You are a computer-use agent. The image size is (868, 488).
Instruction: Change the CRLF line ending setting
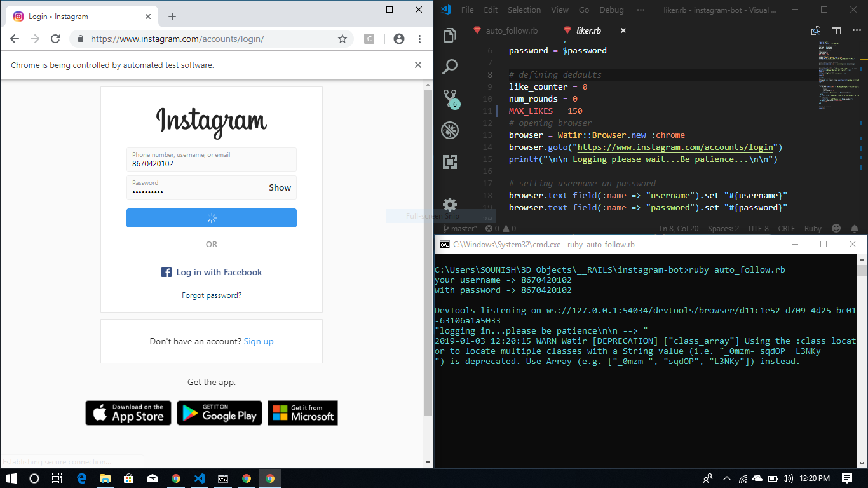786,229
